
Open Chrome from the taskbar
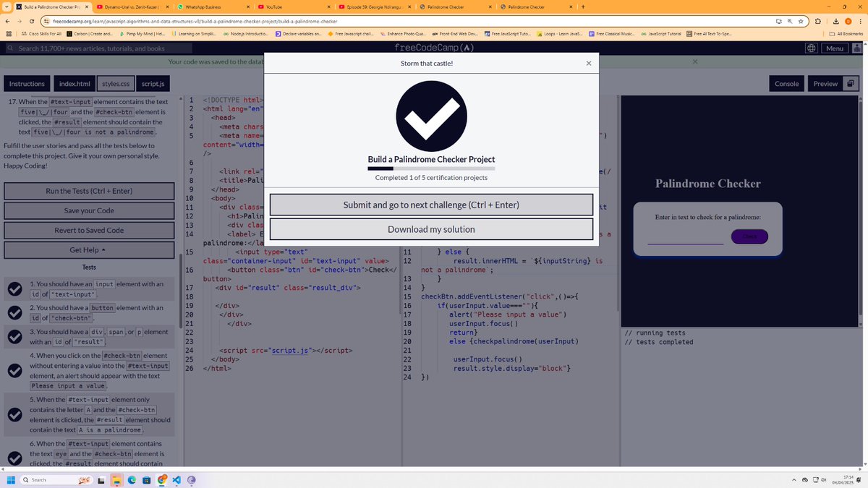[161, 480]
